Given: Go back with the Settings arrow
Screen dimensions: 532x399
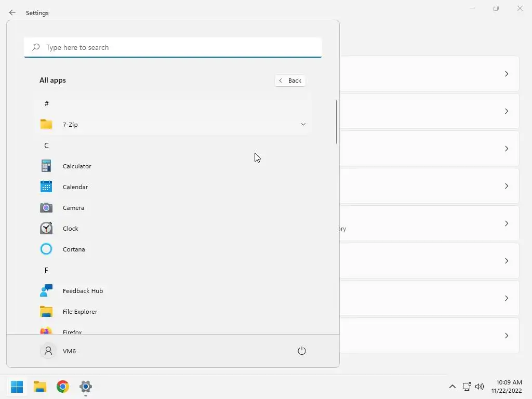Looking at the screenshot, I should coord(12,12).
